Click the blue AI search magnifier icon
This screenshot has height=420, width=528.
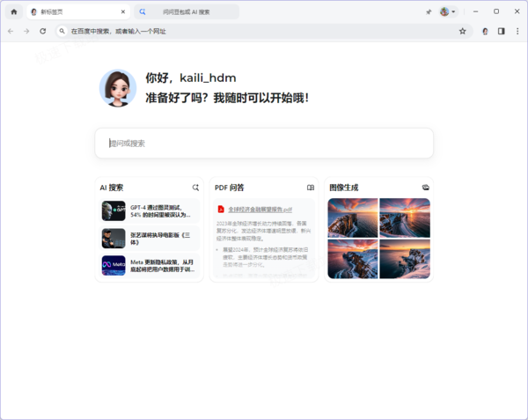(x=143, y=11)
